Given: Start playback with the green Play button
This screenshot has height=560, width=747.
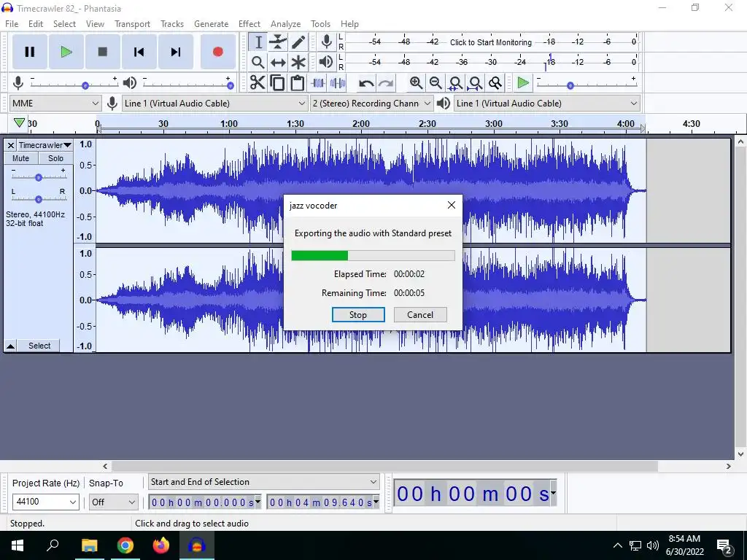Looking at the screenshot, I should (66, 52).
